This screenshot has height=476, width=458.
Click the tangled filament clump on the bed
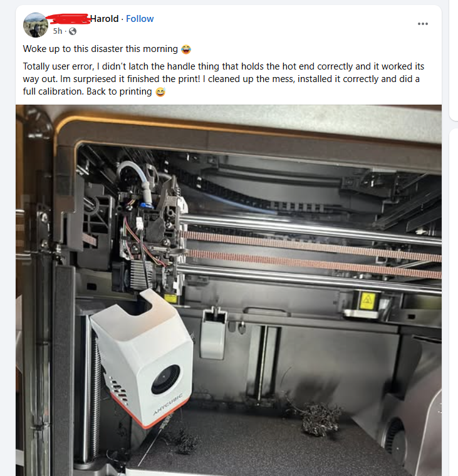[x=318, y=419]
